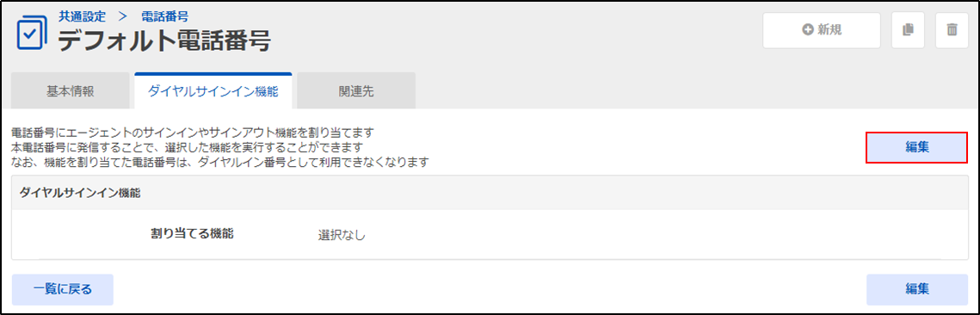Viewport: 980px width, 315px height.
Task: Click the duplicate (copy) icon button
Action: [x=908, y=31]
